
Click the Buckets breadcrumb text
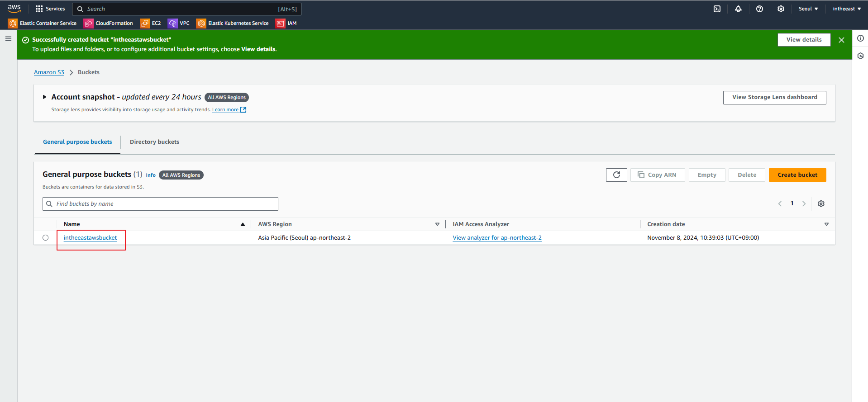point(89,72)
